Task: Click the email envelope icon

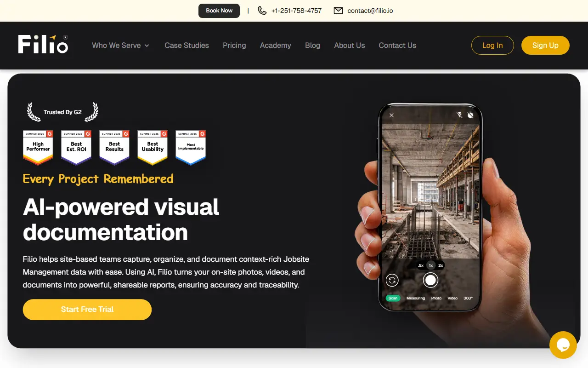Action: pos(338,11)
